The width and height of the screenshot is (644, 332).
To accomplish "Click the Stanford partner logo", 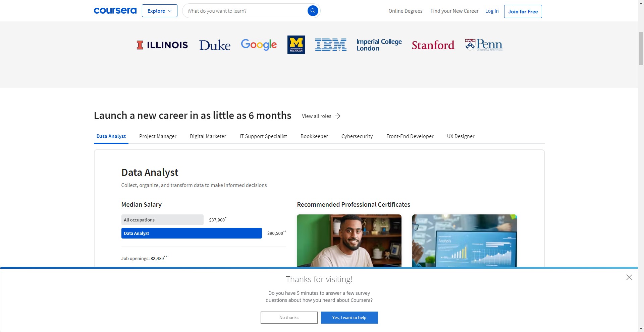I will click(x=433, y=45).
